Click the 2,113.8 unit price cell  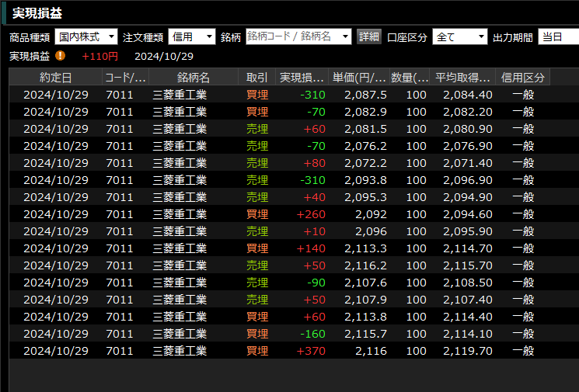coord(365,317)
